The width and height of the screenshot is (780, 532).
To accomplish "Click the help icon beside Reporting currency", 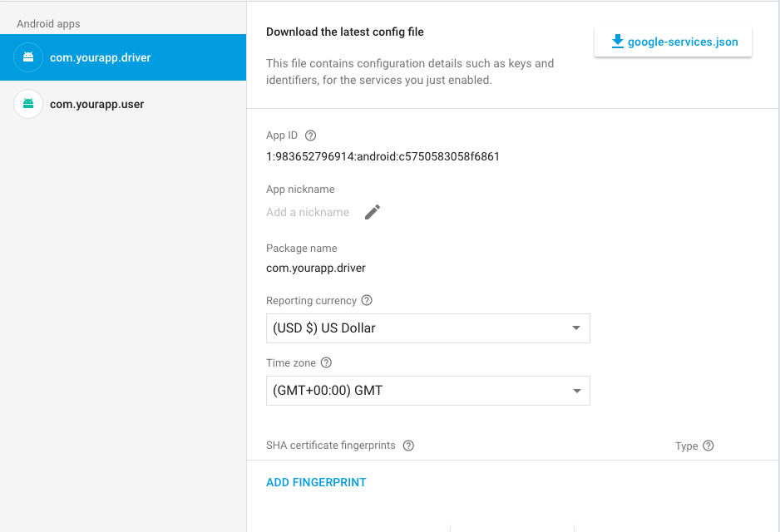I will click(367, 300).
